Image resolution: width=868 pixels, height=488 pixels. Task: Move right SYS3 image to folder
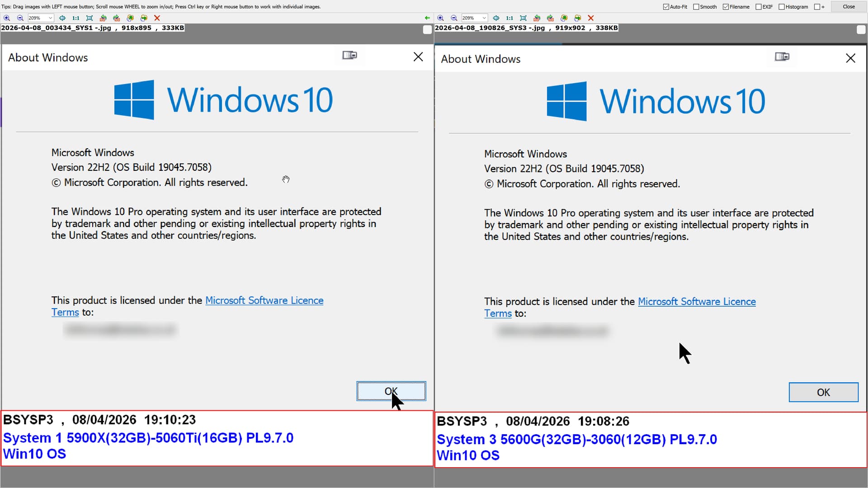click(x=578, y=18)
